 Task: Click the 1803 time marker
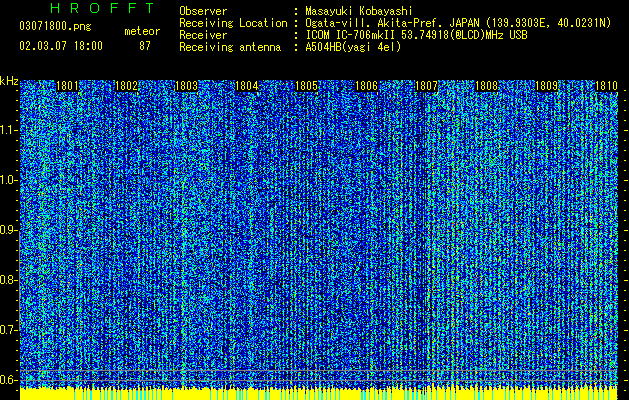click(x=187, y=86)
